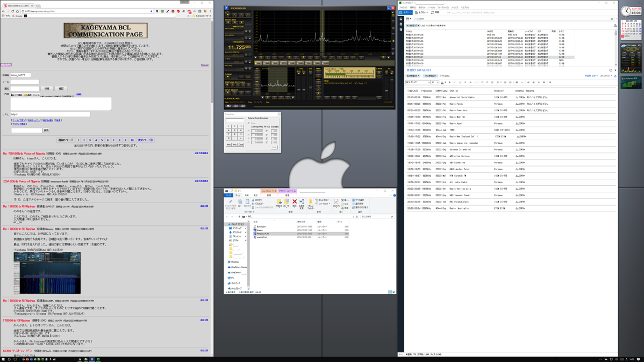Click paste clipboard icon in Explorer ribbon

tap(247, 201)
